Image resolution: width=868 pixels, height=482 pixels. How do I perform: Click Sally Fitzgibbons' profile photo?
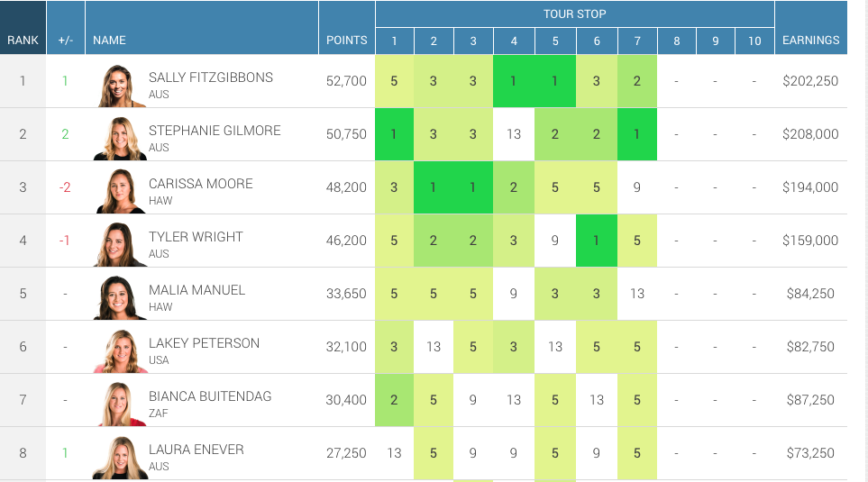pyautogui.click(x=120, y=86)
